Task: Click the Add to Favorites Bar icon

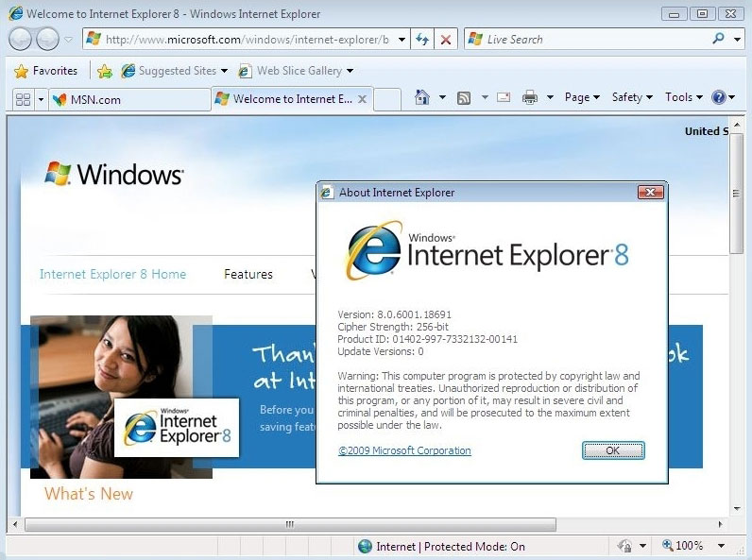Action: pyautogui.click(x=104, y=72)
